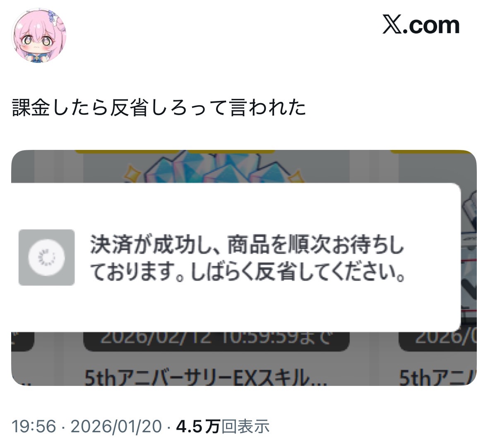Open the pink-haired avatar profile picture
The image size is (488, 448).
point(38,36)
